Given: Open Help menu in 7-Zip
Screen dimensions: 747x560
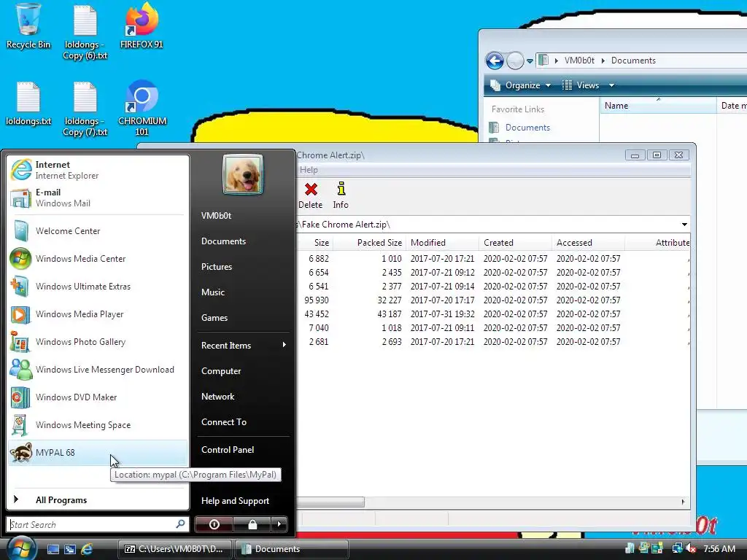Looking at the screenshot, I should coord(309,169).
